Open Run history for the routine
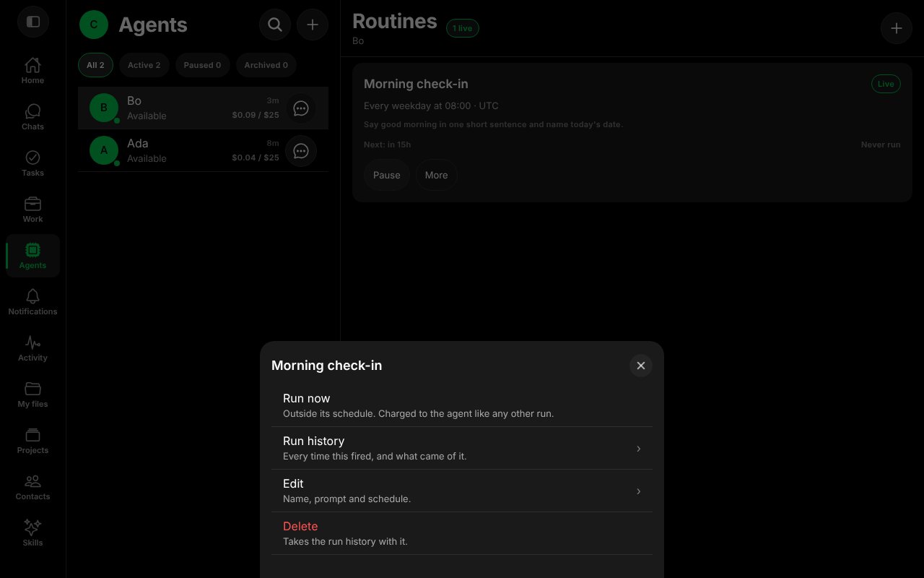The image size is (924, 578). 462,448
